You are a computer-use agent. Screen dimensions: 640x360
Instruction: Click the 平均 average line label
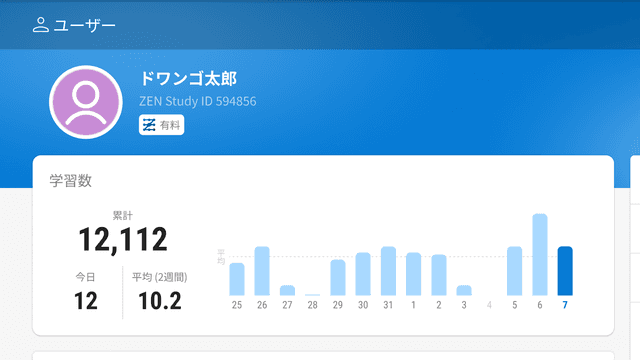[x=221, y=257]
